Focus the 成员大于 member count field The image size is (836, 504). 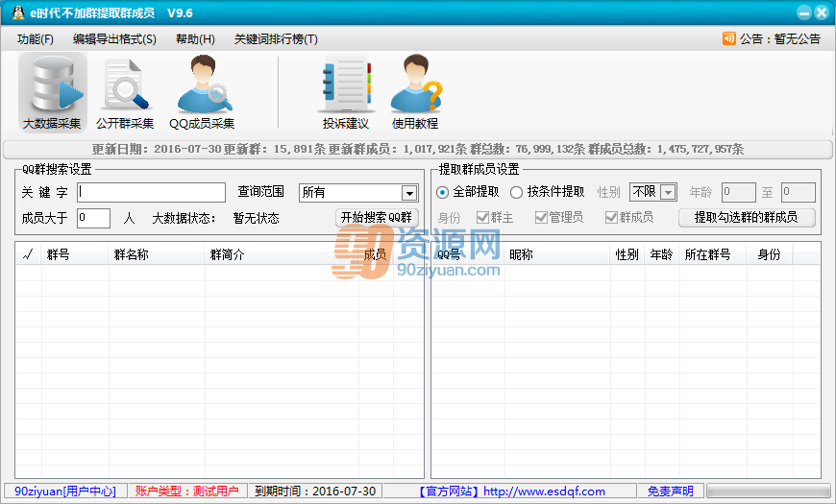coord(94,218)
